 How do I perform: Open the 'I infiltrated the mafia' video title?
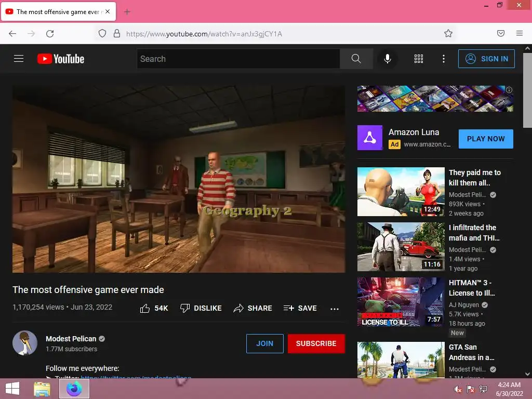coord(474,233)
